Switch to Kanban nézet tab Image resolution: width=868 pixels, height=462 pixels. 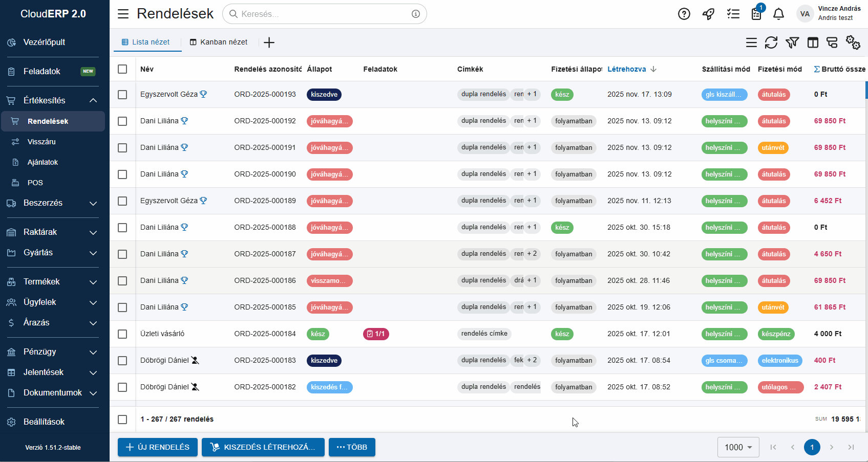pyautogui.click(x=219, y=42)
